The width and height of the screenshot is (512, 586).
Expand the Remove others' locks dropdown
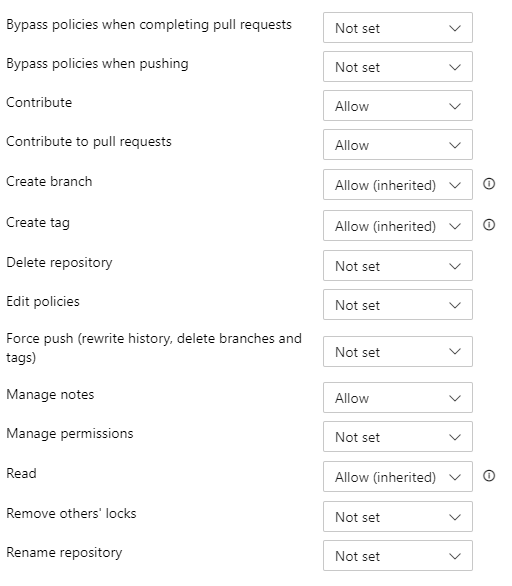pos(398,516)
